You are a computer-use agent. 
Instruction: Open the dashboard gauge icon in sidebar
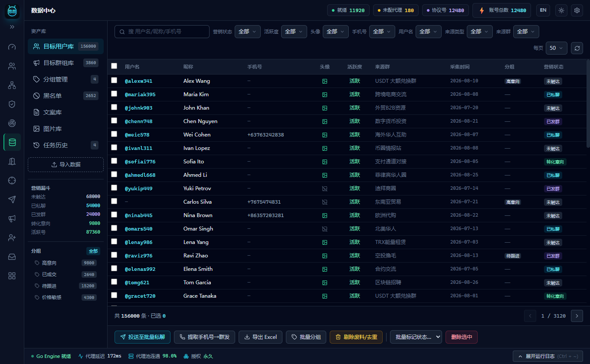[x=12, y=47]
